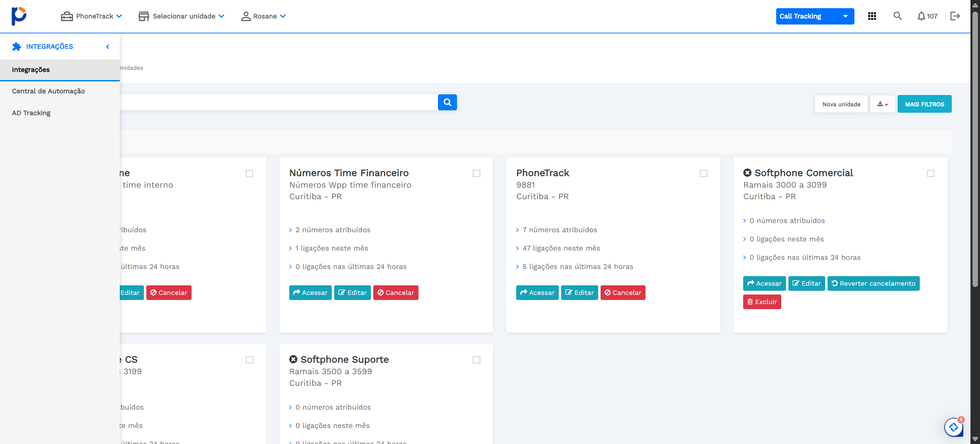This screenshot has height=444, width=980.
Task: Open Rosane user dropdown
Action: coord(263,16)
